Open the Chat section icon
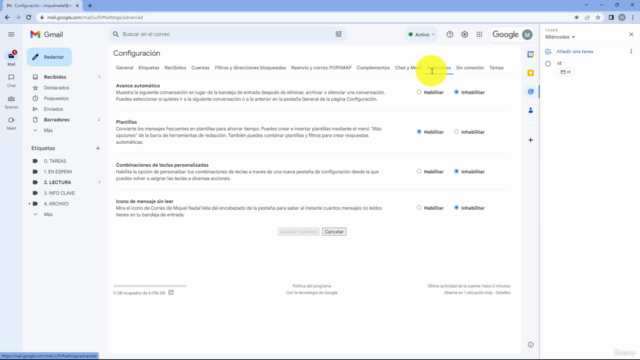Viewport: 640px width, 360px height. coord(11,80)
